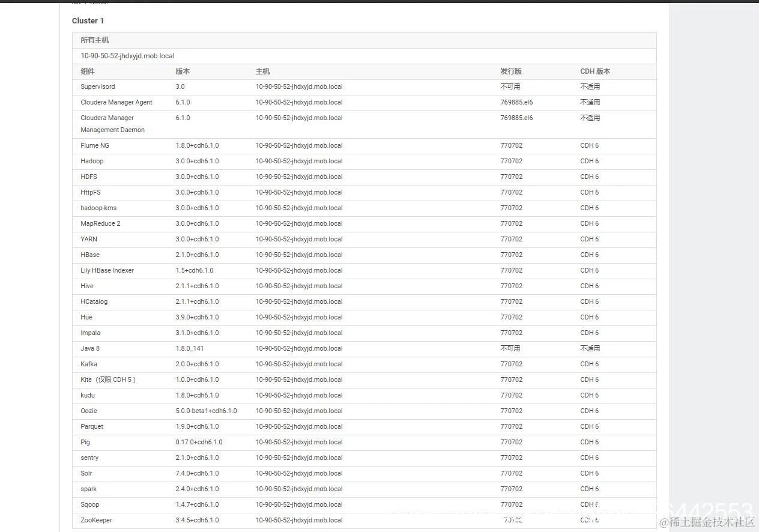Image resolution: width=759 pixels, height=532 pixels.
Task: Click '770702' in the YARN row
Action: point(512,240)
